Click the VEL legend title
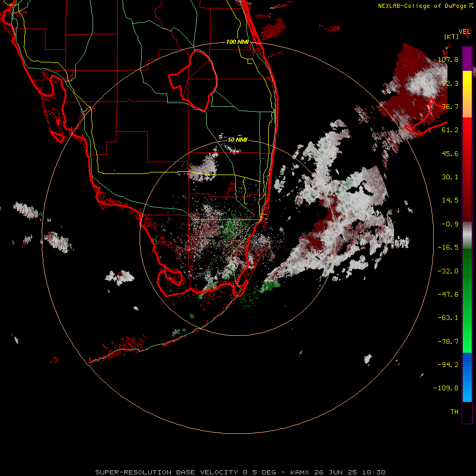This screenshot has width=476, height=476. tap(465, 31)
